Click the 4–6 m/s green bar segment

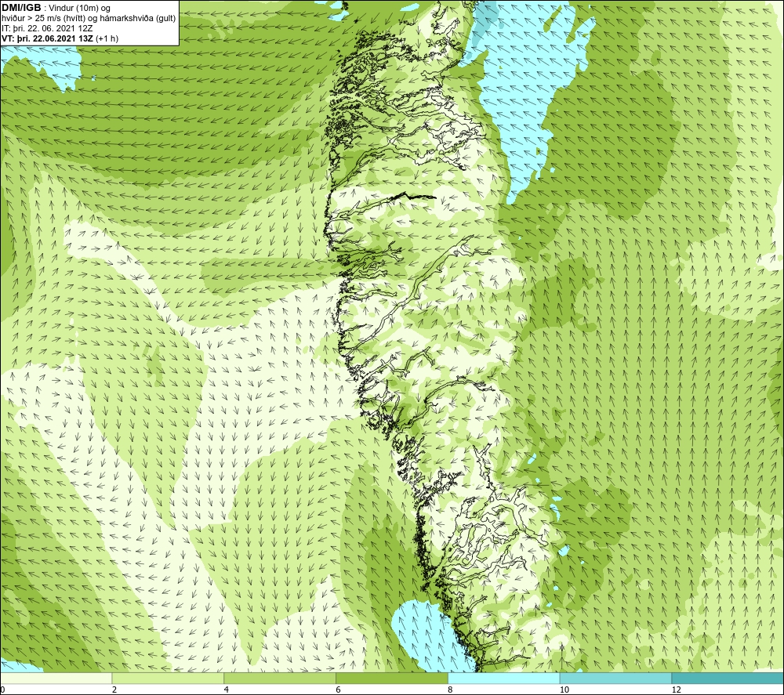[x=280, y=678]
